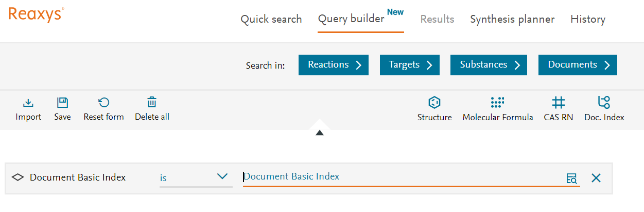Remove the Document Basic Index row
Image resolution: width=644 pixels, height=212 pixels.
(x=596, y=178)
